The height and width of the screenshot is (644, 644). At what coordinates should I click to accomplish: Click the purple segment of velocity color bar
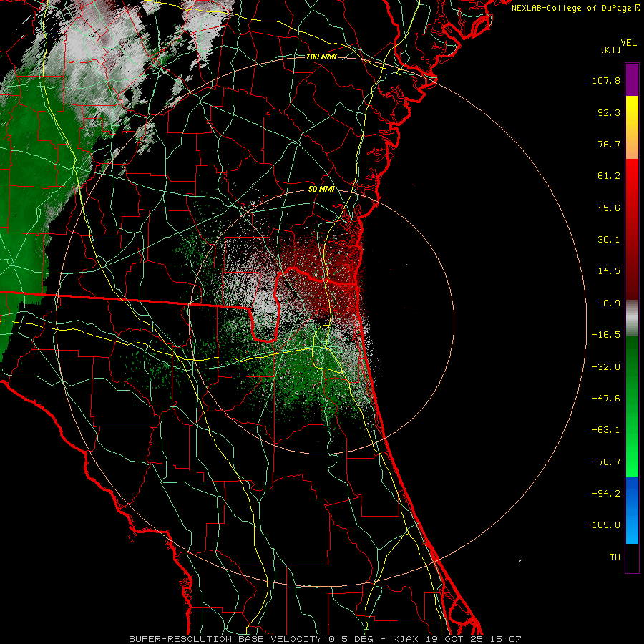(632, 80)
